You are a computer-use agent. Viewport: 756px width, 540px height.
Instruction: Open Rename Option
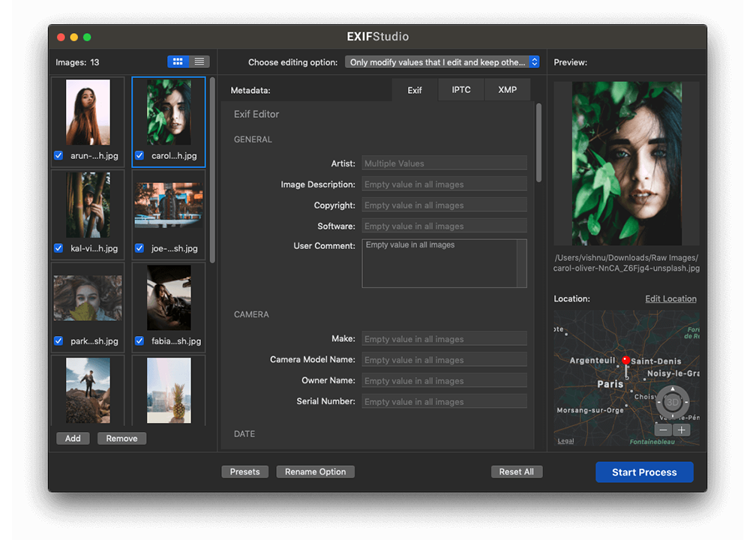315,472
